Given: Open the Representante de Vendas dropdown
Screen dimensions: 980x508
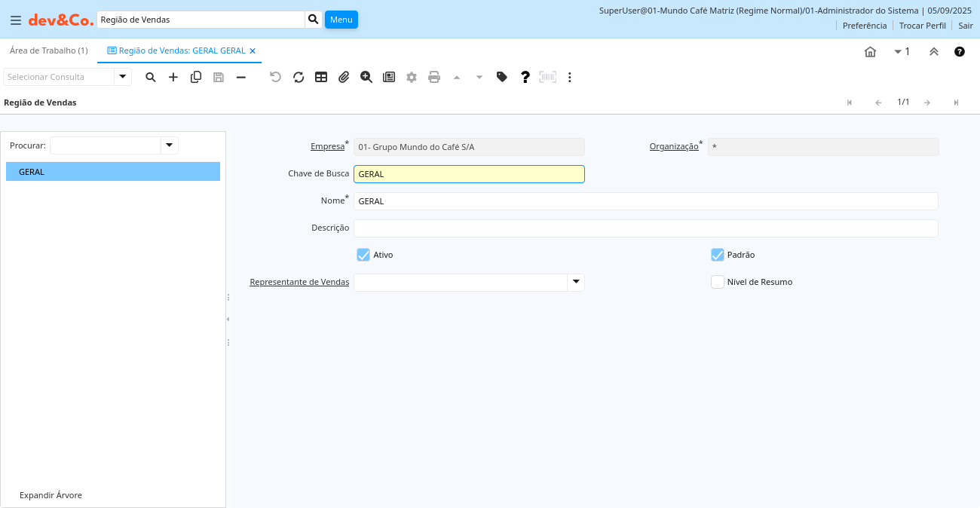Looking at the screenshot, I should [576, 282].
